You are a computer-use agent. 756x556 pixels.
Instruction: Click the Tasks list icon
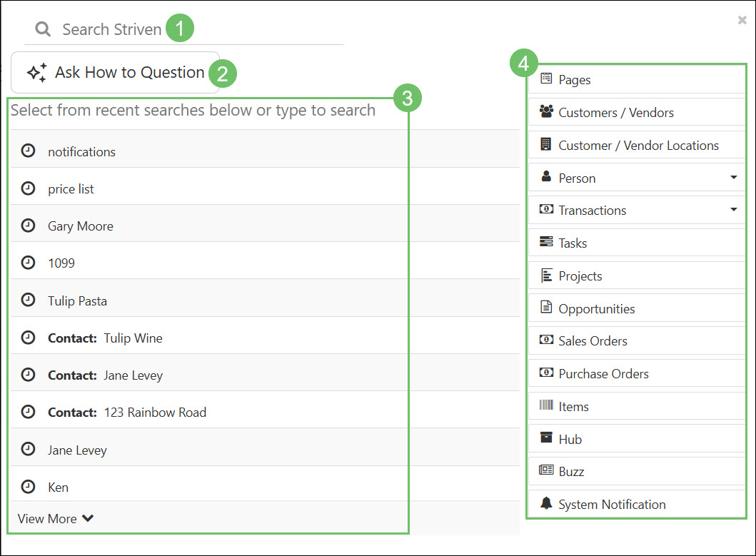546,241
